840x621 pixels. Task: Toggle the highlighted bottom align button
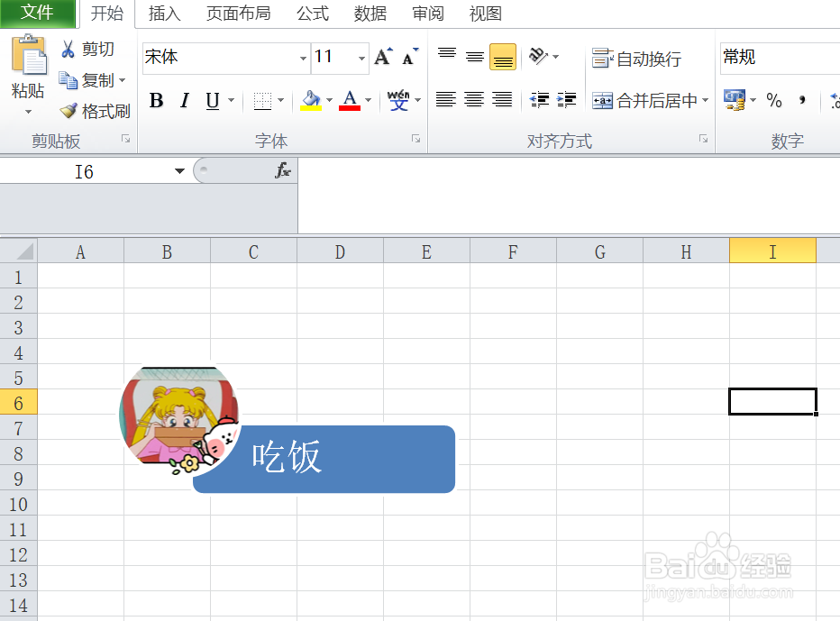pos(503,57)
